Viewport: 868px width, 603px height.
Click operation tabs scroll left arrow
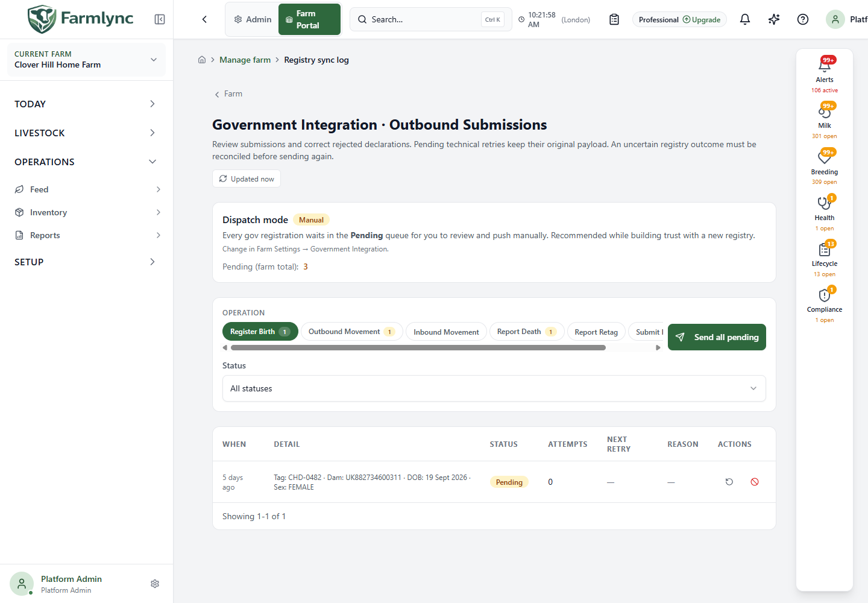[225, 347]
